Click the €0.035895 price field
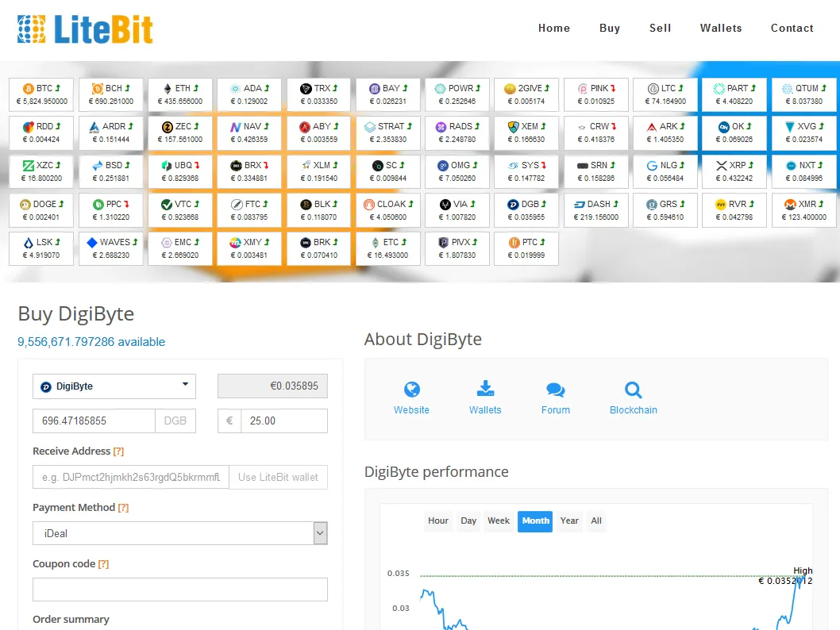The image size is (840, 630). pos(272,386)
